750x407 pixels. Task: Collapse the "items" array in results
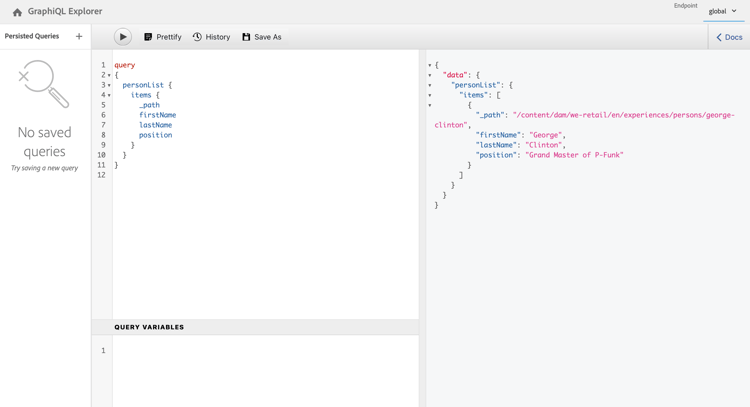click(430, 95)
